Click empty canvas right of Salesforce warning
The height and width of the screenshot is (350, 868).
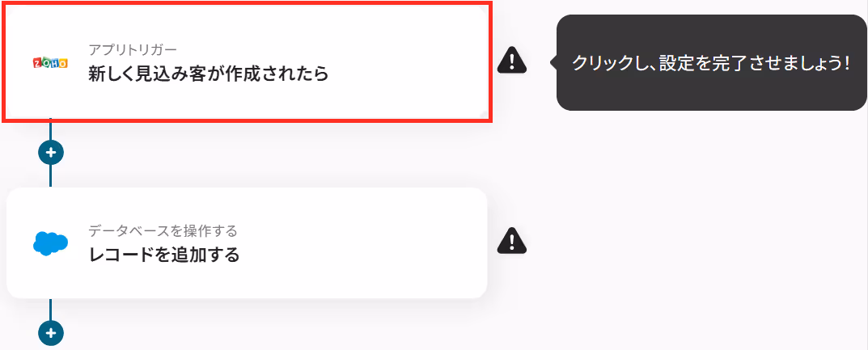click(x=692, y=240)
